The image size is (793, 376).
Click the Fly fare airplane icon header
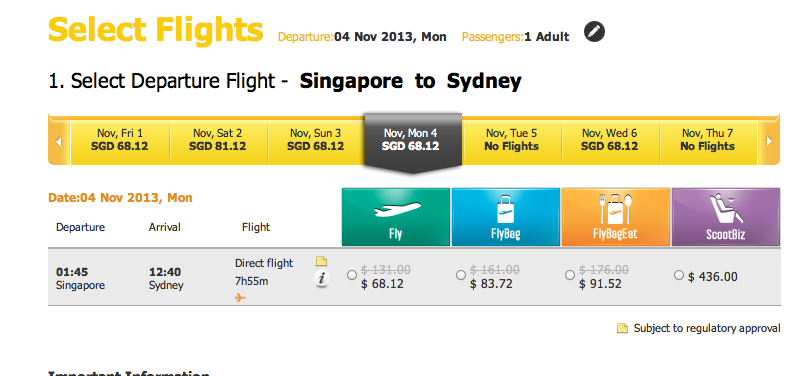pos(395,217)
